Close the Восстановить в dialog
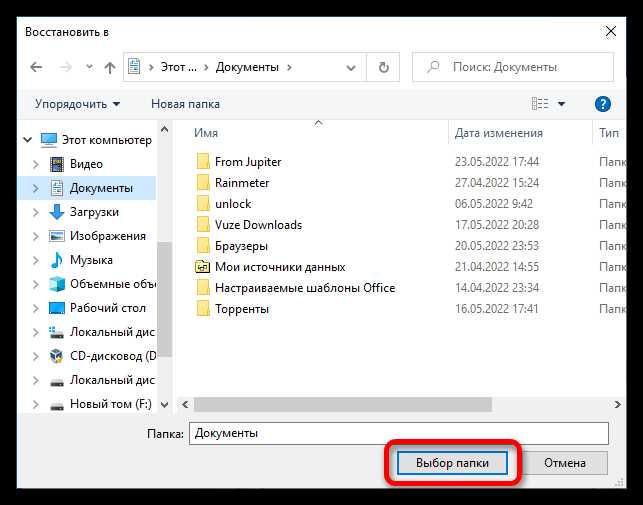 point(611,31)
